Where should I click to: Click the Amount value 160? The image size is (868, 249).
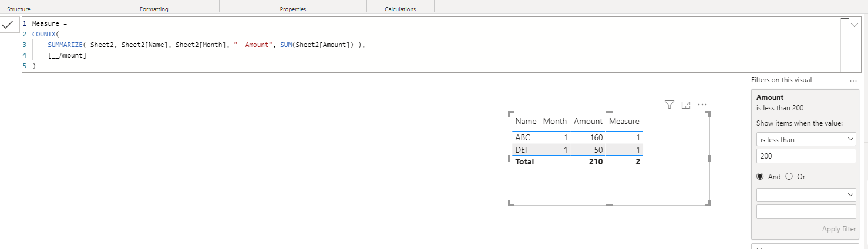(x=595, y=138)
